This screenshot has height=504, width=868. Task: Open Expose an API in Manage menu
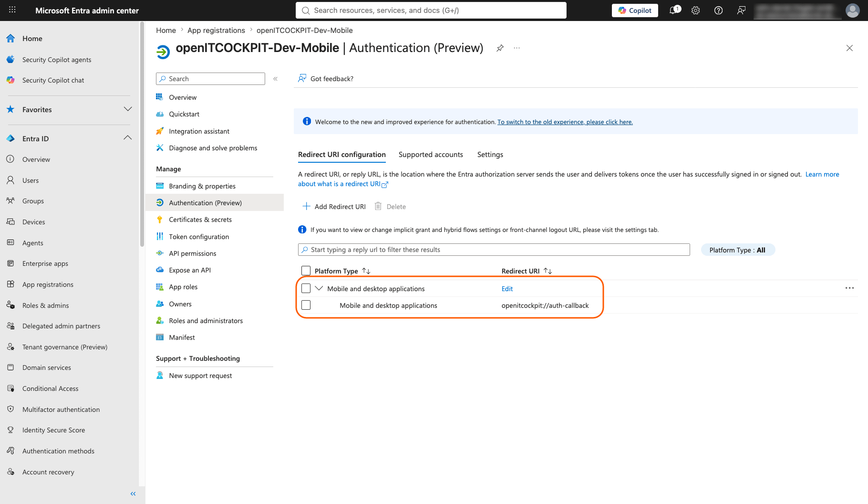tap(190, 270)
